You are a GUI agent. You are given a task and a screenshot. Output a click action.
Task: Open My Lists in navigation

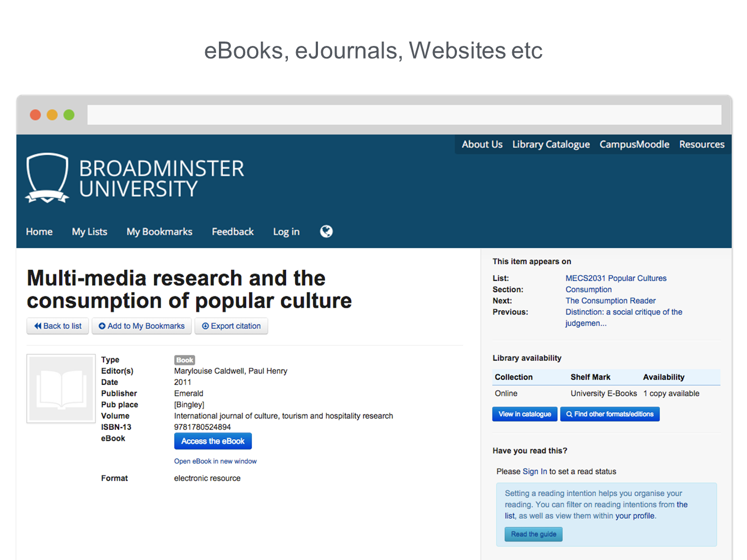(x=90, y=232)
